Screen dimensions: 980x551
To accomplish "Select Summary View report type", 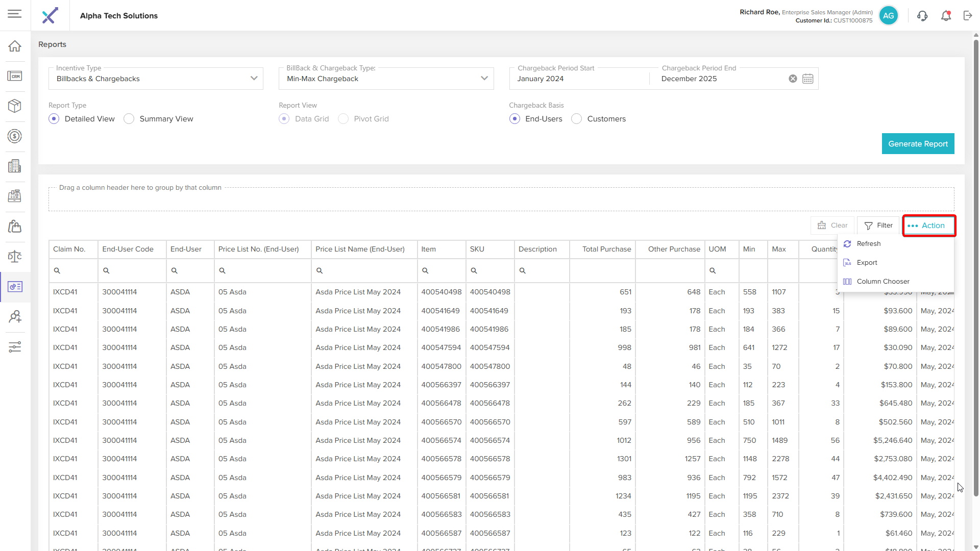I will click(129, 119).
